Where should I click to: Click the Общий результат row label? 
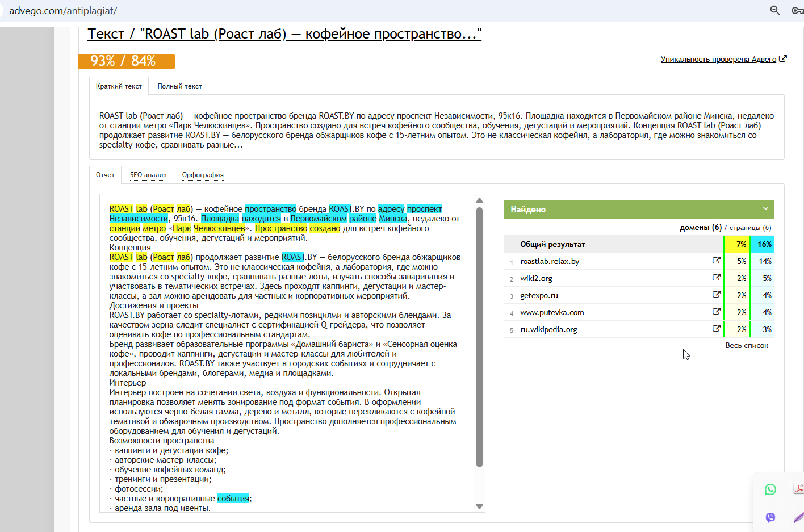[x=552, y=244]
